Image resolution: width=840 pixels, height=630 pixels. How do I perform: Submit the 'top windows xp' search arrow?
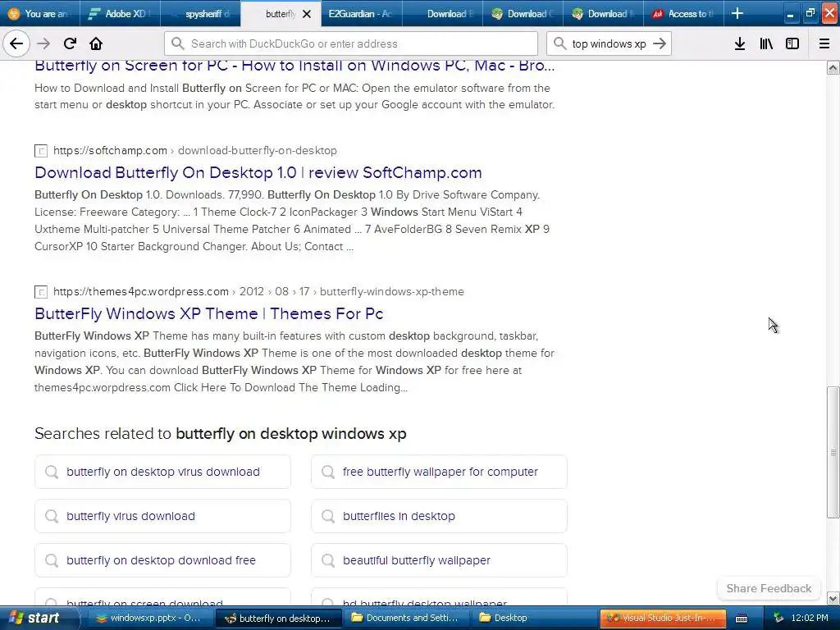pyautogui.click(x=660, y=43)
